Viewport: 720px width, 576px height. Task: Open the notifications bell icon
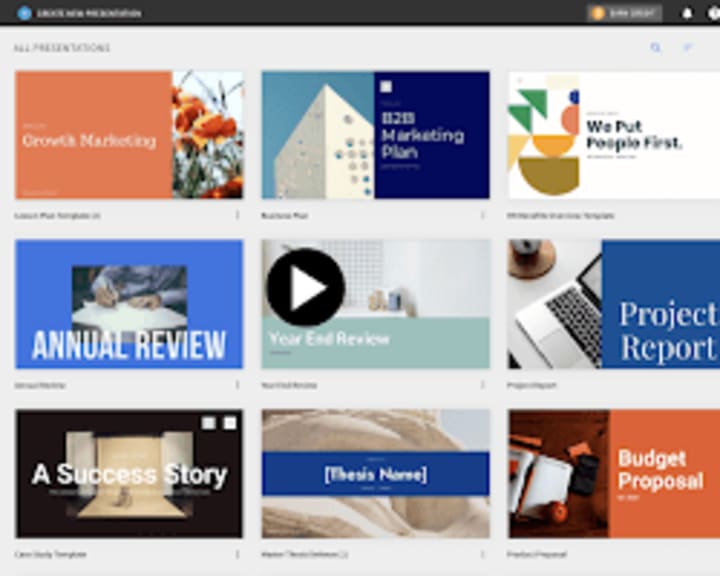pyautogui.click(x=687, y=13)
